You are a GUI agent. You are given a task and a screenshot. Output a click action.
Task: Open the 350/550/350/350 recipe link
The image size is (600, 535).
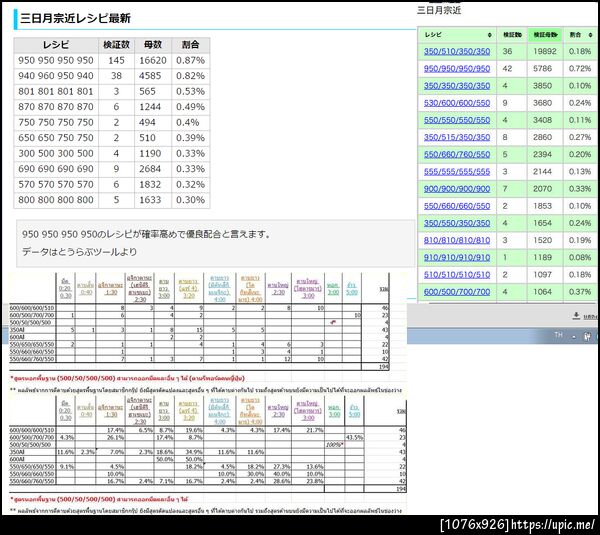click(x=457, y=223)
